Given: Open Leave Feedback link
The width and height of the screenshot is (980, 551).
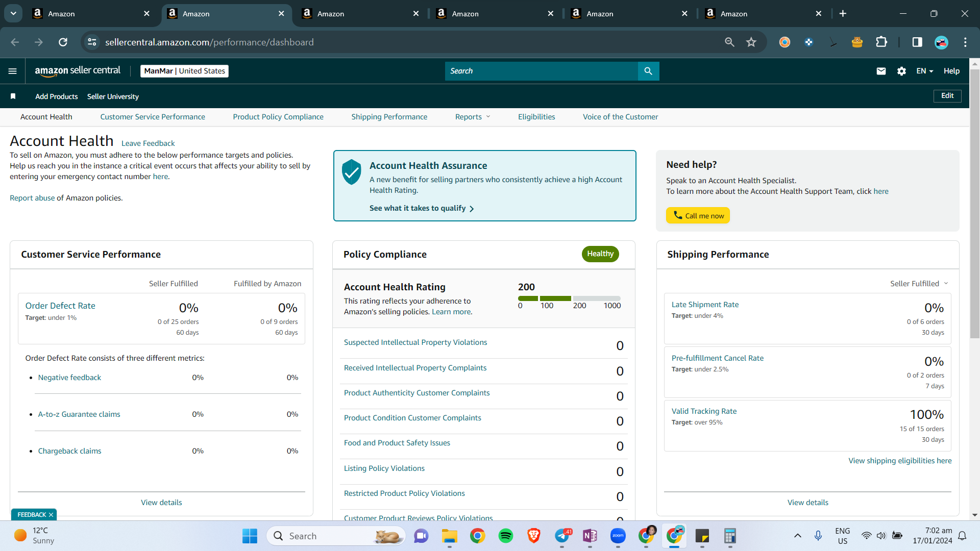Looking at the screenshot, I should (x=148, y=143).
